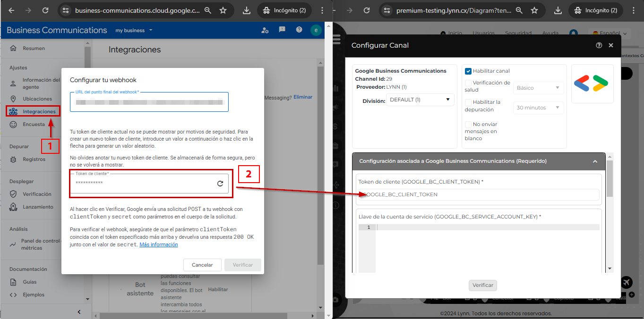The image size is (644, 319).
Task: Enable the Verificación de salud checkbox
Action: (468, 83)
